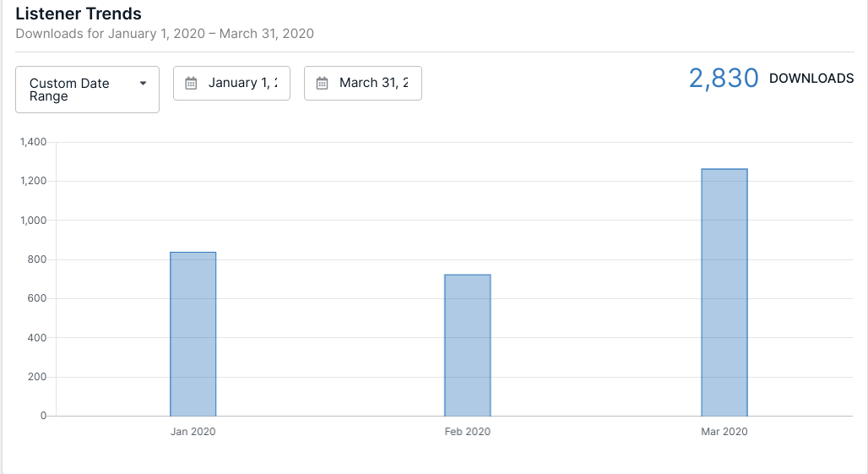Click the calendar icon in start date field
Viewport: 868px width, 474px height.
pyautogui.click(x=191, y=83)
